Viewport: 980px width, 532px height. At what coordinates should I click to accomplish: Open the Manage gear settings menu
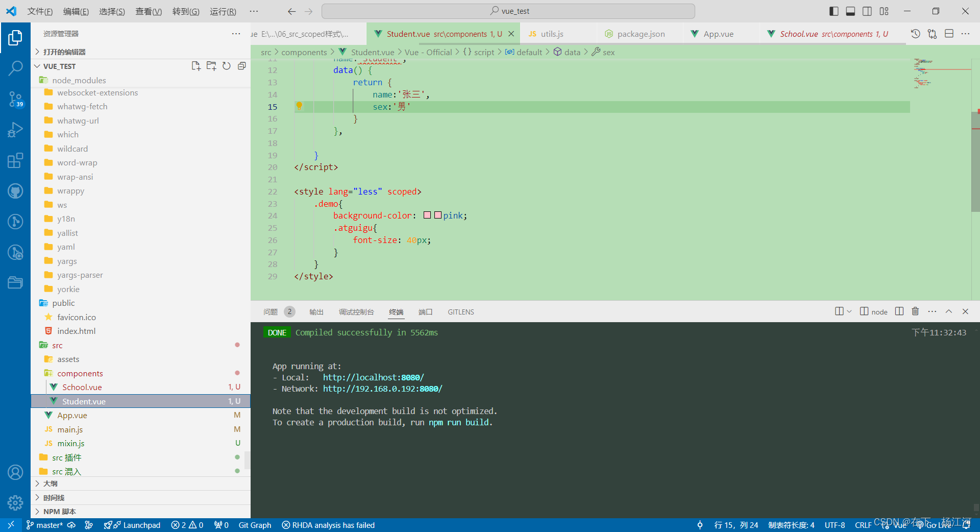click(x=15, y=503)
